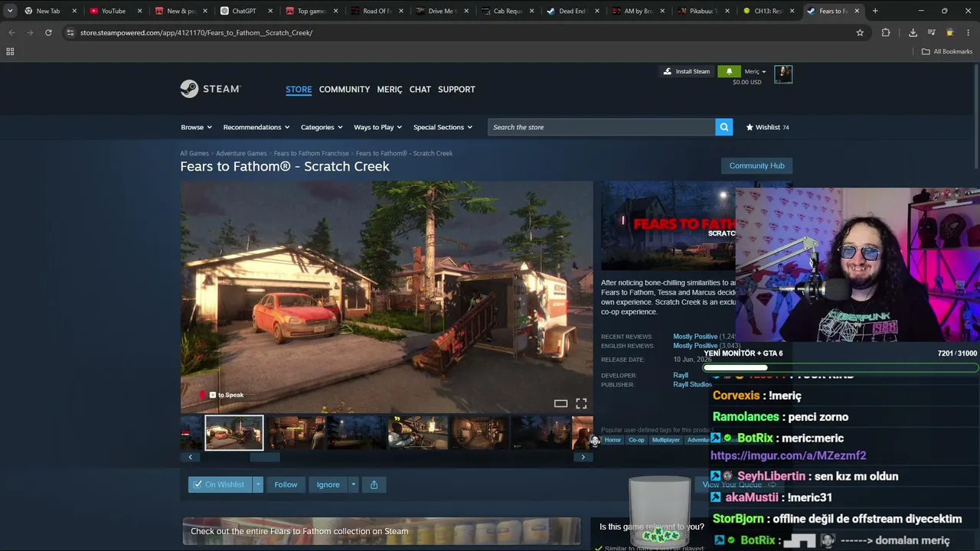
Task: Open the browser downloads panel
Action: pos(913,33)
